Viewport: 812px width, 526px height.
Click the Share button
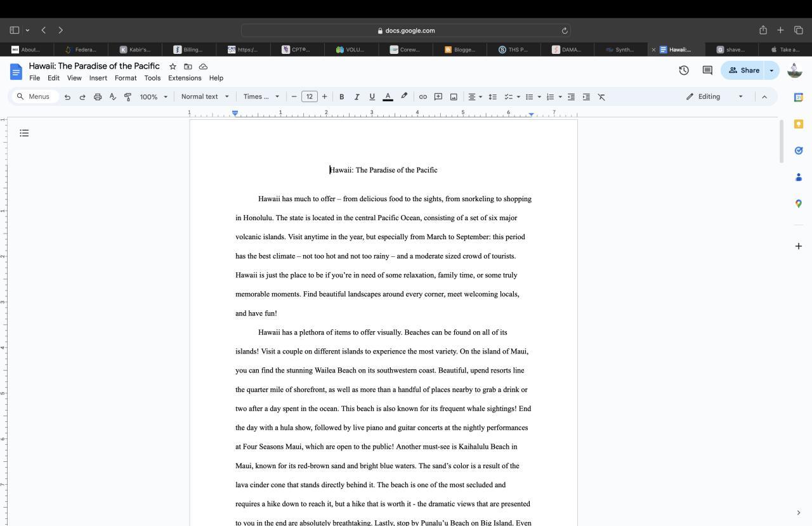coord(743,70)
